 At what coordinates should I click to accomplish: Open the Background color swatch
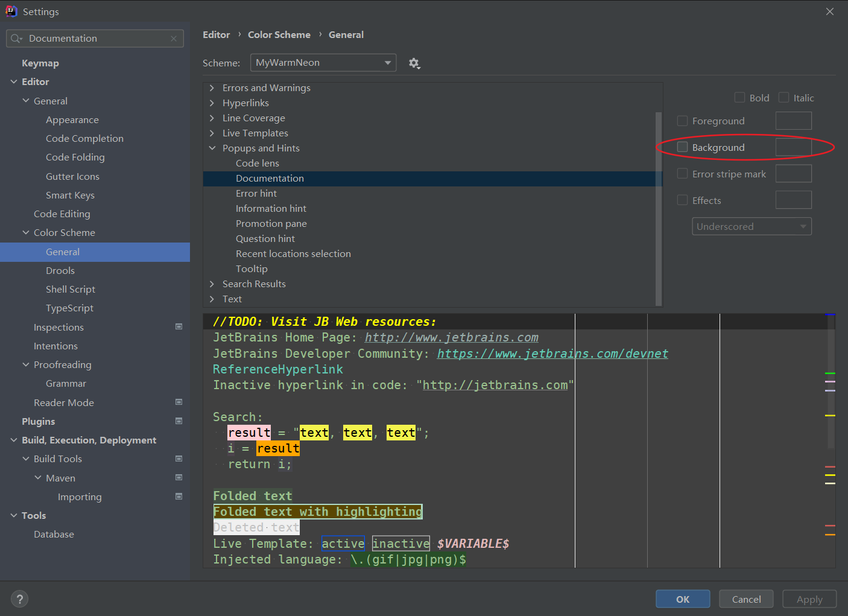coord(793,147)
